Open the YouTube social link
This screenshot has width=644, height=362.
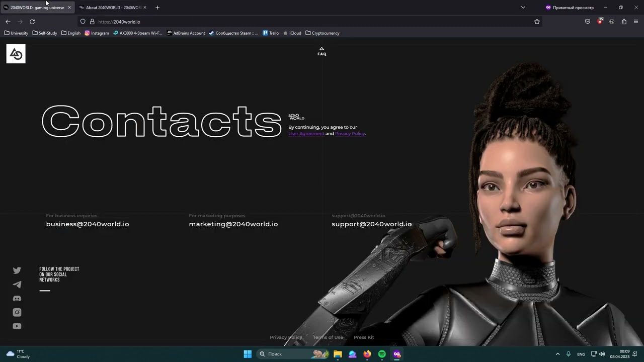[x=17, y=326]
